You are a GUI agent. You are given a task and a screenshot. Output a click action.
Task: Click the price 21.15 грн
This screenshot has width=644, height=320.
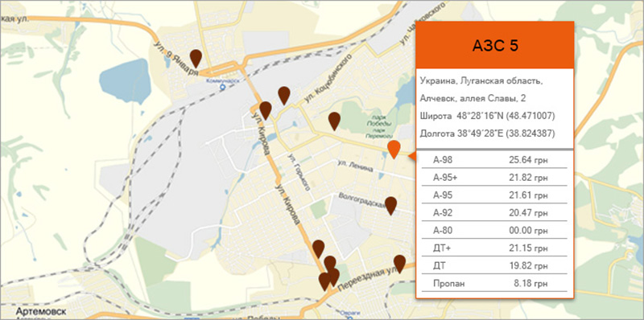click(528, 248)
